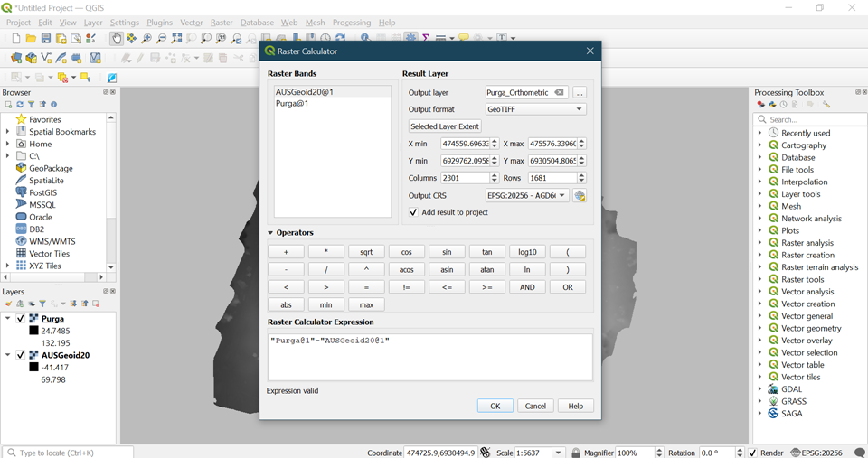The width and height of the screenshot is (868, 458).
Task: Browse output file with ellipsis button
Action: coord(580,92)
